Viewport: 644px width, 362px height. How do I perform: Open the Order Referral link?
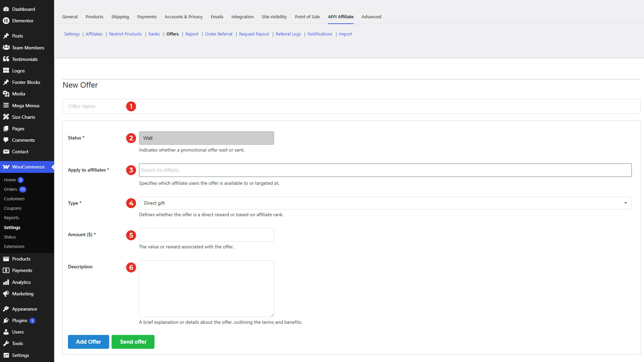(219, 34)
